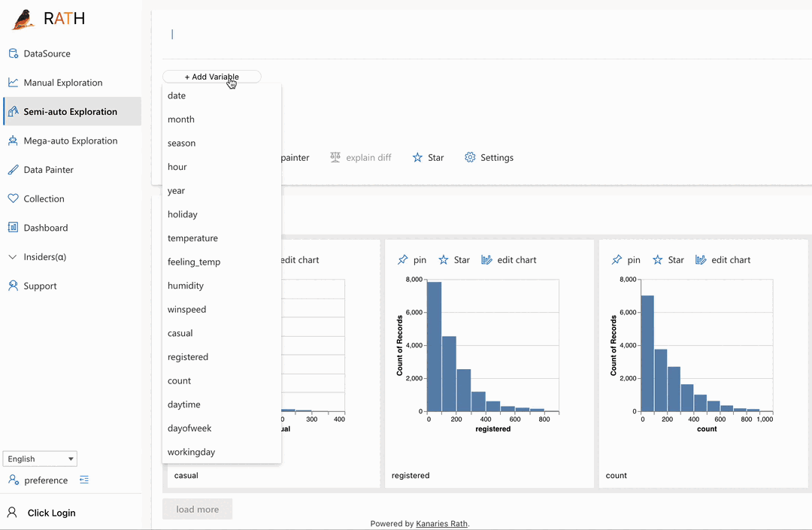Star the count chart on the right
The image size is (812, 530).
(668, 259)
